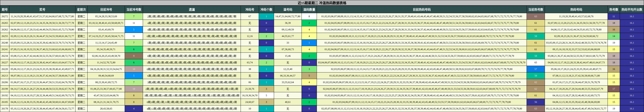Select the 当前冷号数 column header
644x112 pixels.
[134, 10]
